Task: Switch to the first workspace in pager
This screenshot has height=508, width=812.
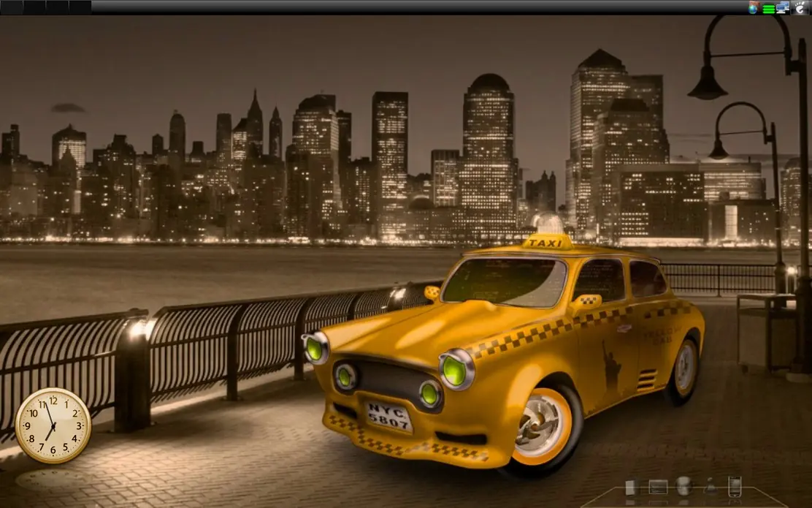Action: point(12,7)
